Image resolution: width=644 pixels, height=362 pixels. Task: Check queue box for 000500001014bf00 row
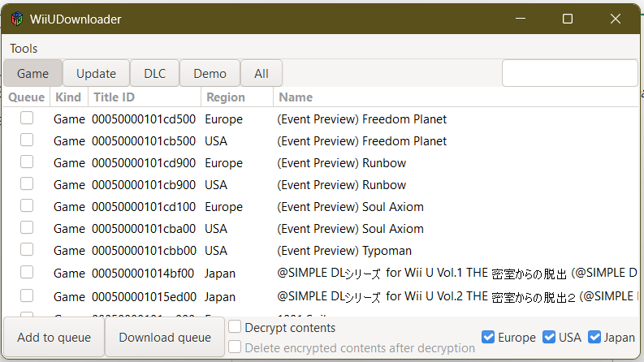click(x=27, y=272)
